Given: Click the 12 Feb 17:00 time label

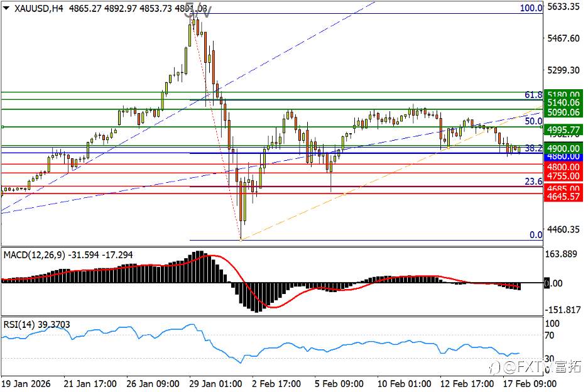Looking at the screenshot, I should (x=467, y=384).
